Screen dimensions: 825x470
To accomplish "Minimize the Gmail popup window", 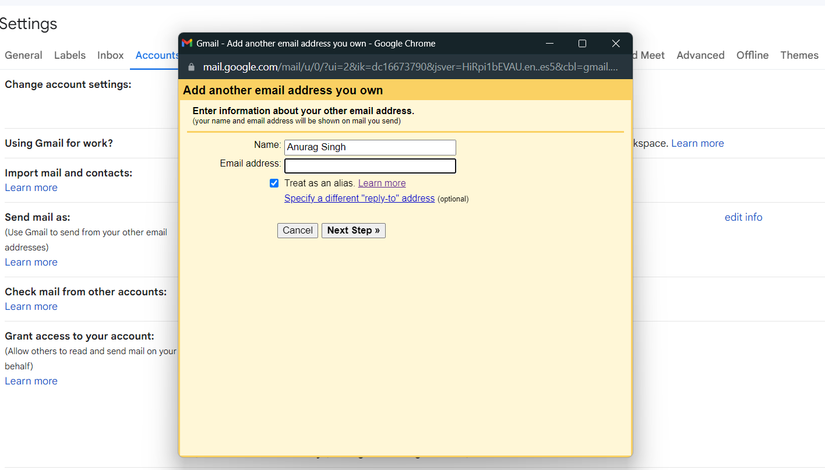I will click(x=549, y=43).
